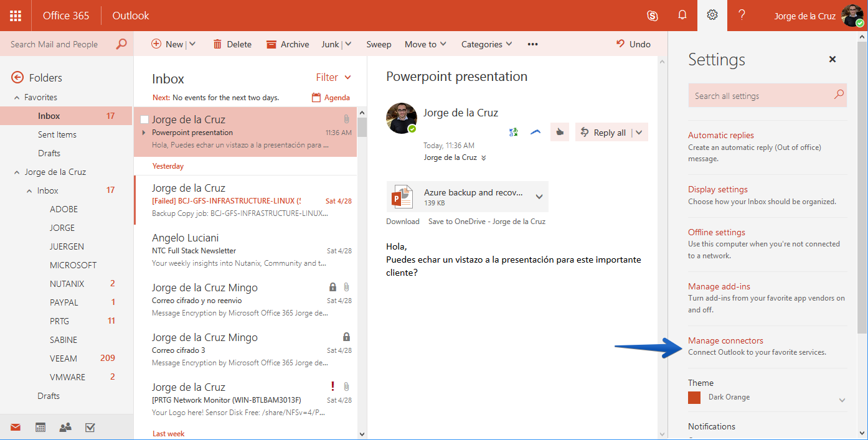Open the People icon at bottom left
The image size is (868, 440).
point(65,428)
